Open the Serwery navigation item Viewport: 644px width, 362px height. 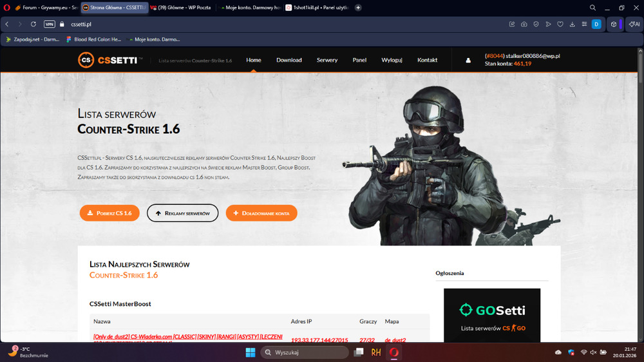pos(327,61)
